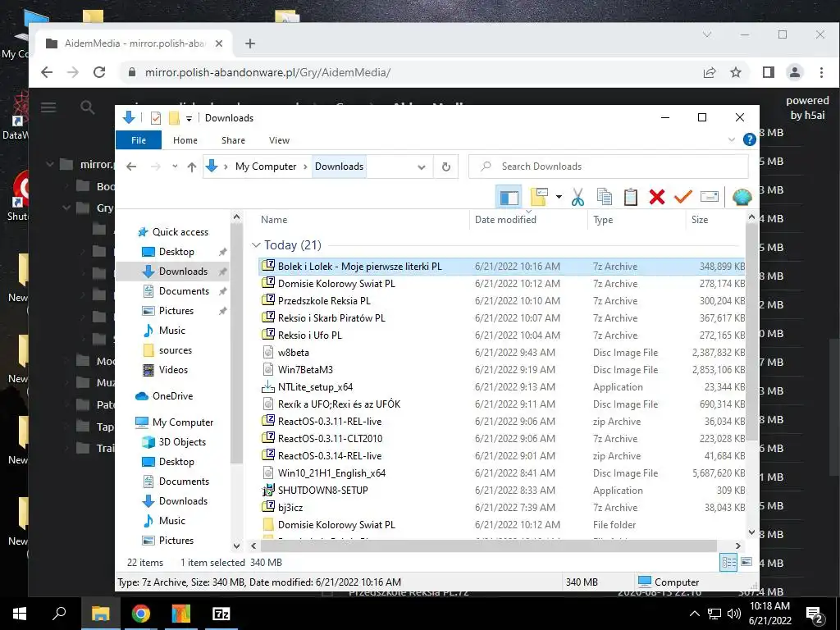This screenshot has height=630, width=840.
Task: Click Downloads in the address breadcrumb
Action: tap(339, 167)
